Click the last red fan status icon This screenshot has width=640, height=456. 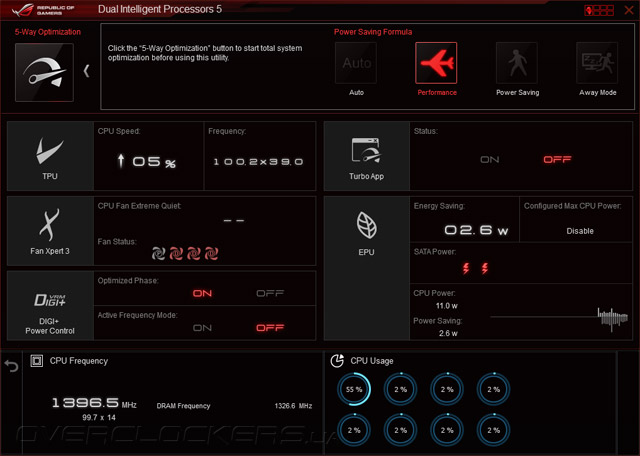[211, 254]
